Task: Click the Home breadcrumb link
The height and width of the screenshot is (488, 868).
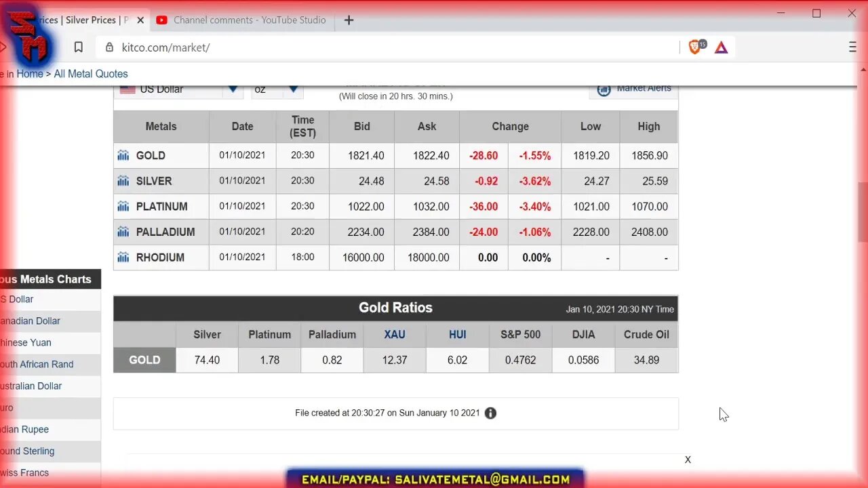Action: coord(30,74)
